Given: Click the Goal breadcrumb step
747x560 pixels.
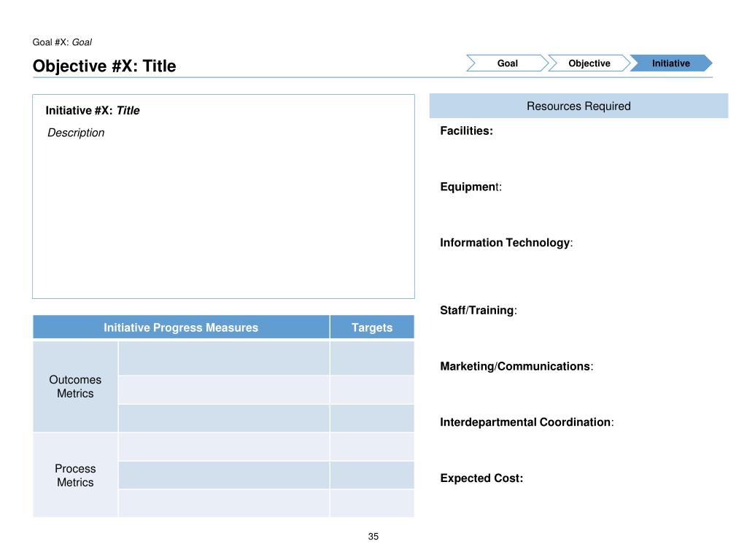Looking at the screenshot, I should pos(507,63).
